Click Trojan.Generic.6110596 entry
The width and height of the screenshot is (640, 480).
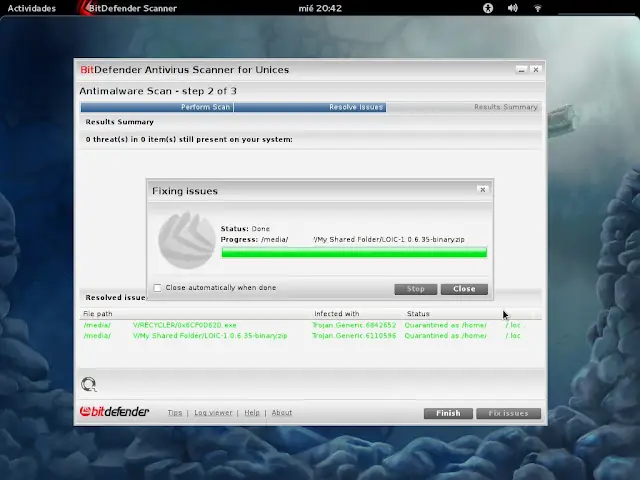354,336
